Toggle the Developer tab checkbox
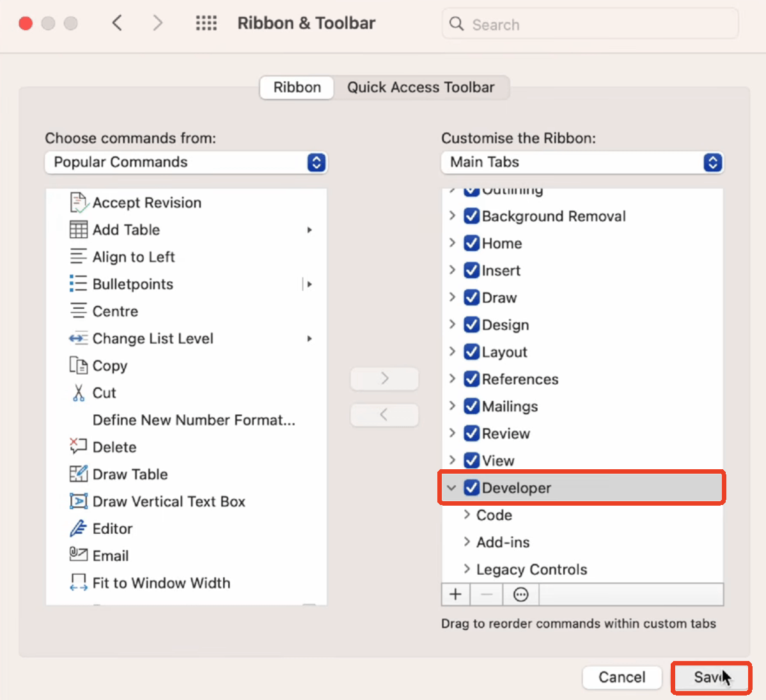 pyautogui.click(x=471, y=488)
